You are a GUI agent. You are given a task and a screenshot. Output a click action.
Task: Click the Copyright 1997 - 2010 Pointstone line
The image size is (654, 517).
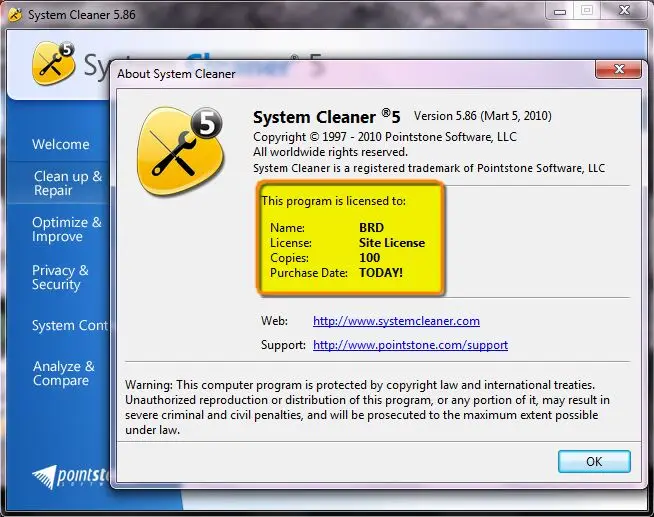(385, 137)
